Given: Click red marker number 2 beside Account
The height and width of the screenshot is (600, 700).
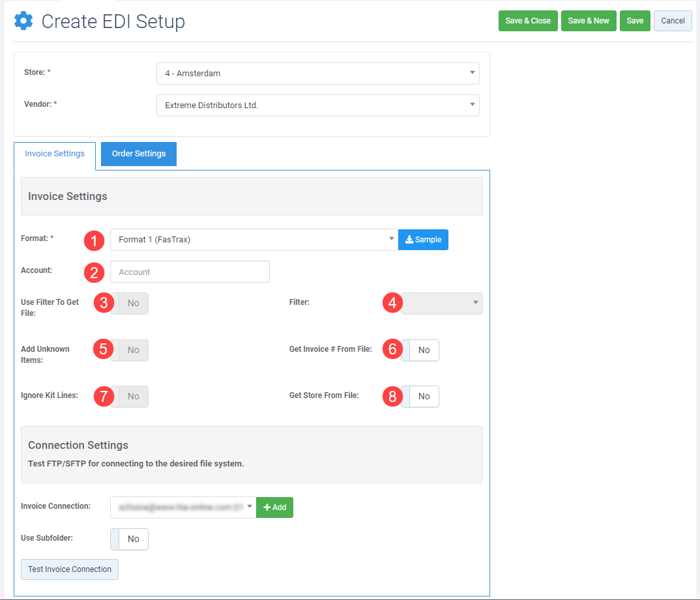Looking at the screenshot, I should point(95,272).
